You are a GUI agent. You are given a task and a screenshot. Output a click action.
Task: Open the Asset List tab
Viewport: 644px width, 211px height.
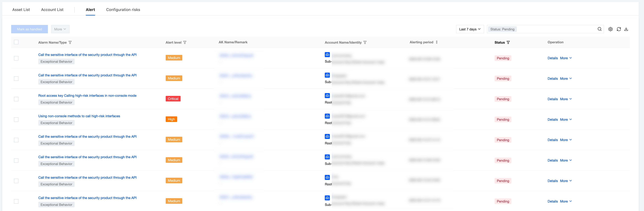[x=21, y=10]
